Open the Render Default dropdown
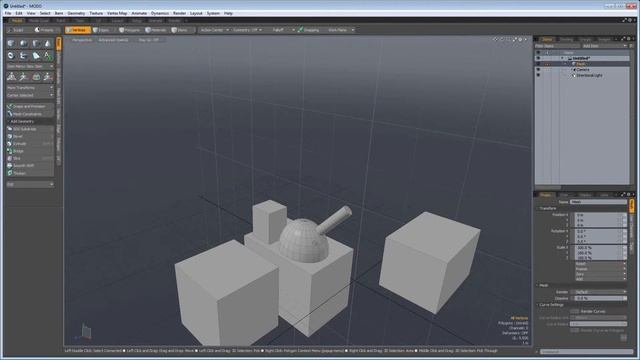This screenshot has height=360, width=640. tap(598, 292)
